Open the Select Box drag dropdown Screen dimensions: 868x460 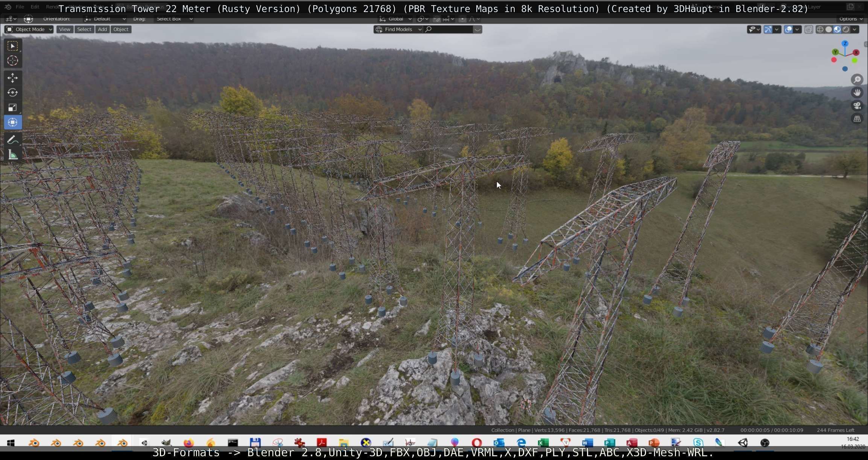coord(174,19)
